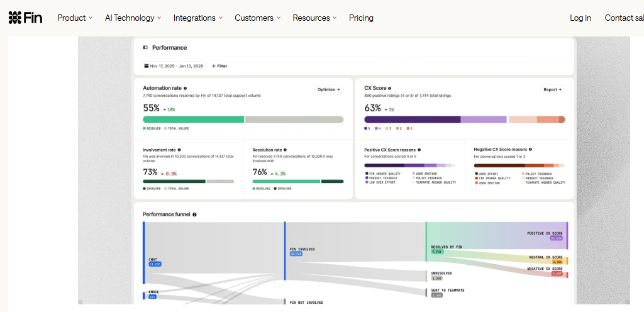Screen dimensions: 644x312
Task: Click the CX Score Report button
Action: [x=552, y=89]
